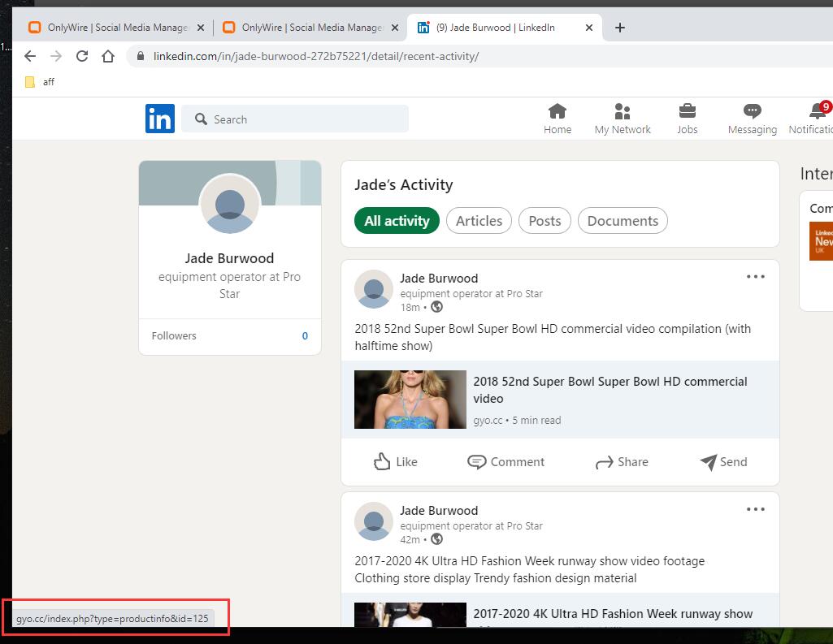The image size is (833, 644).
Task: Click the LinkedIn search field
Action: click(x=295, y=119)
